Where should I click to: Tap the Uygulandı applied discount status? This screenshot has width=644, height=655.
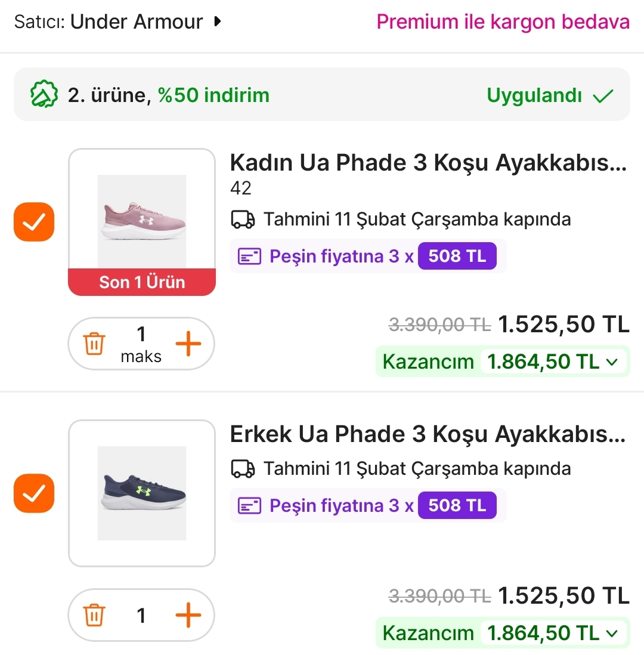550,95
